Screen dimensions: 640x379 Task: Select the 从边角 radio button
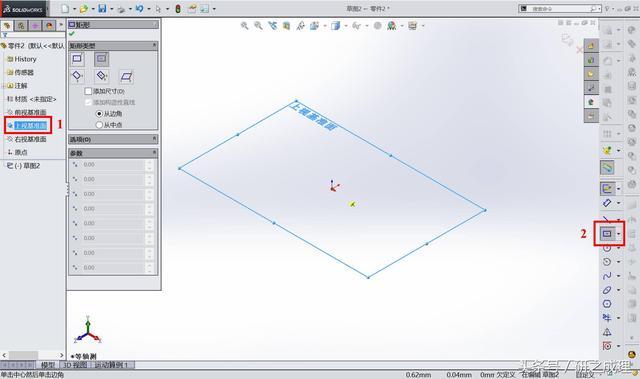(99, 114)
